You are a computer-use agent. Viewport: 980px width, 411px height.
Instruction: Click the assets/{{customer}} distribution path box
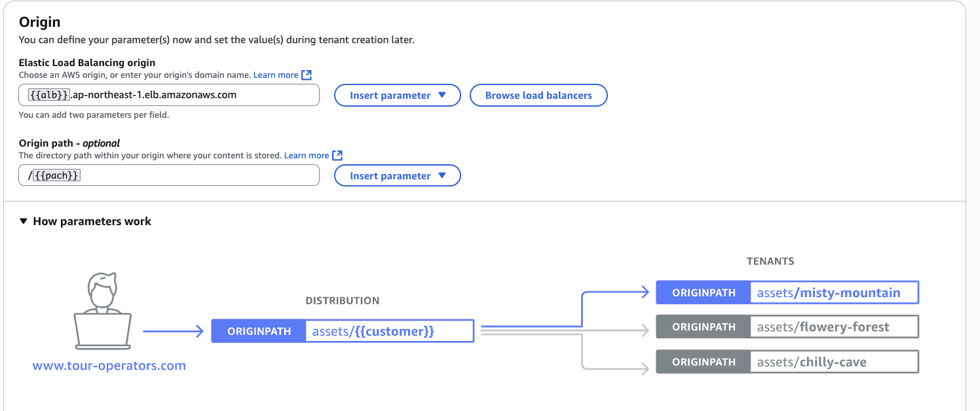click(389, 331)
